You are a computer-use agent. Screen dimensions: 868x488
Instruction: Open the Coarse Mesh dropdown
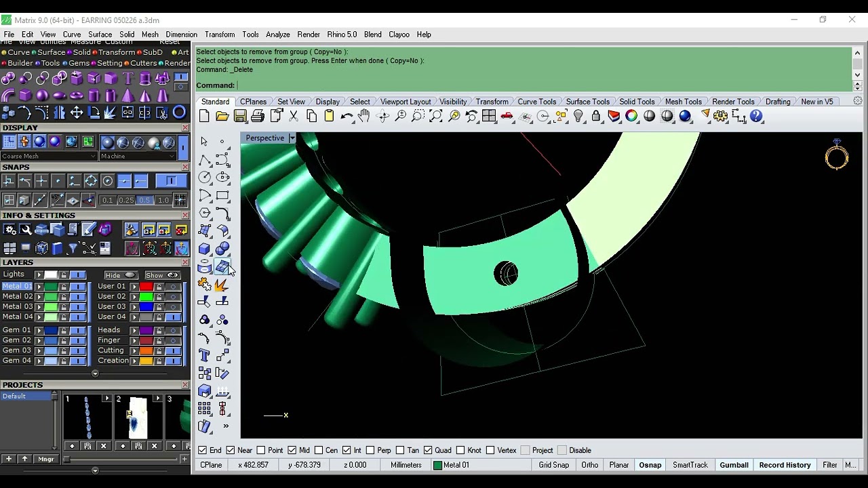[50, 156]
